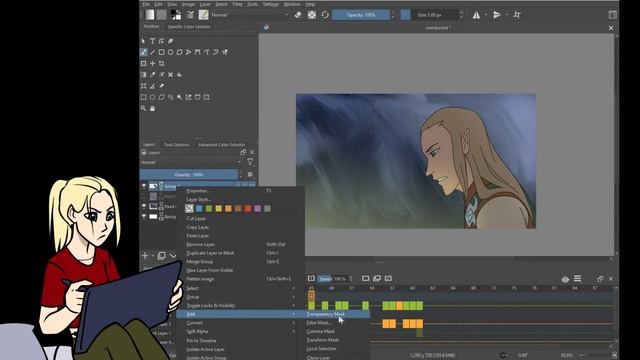Open the choose workspace dropdown

[612, 15]
